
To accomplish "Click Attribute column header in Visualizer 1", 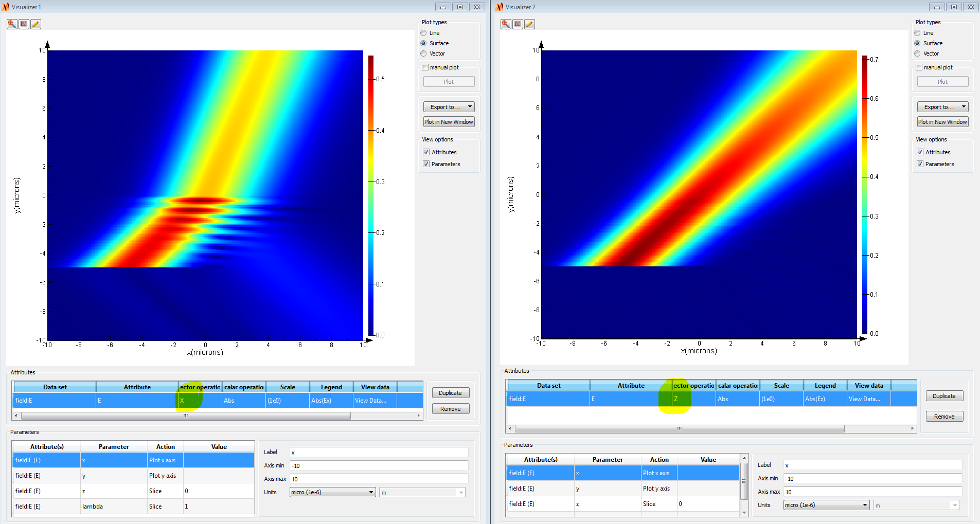I will [137, 387].
